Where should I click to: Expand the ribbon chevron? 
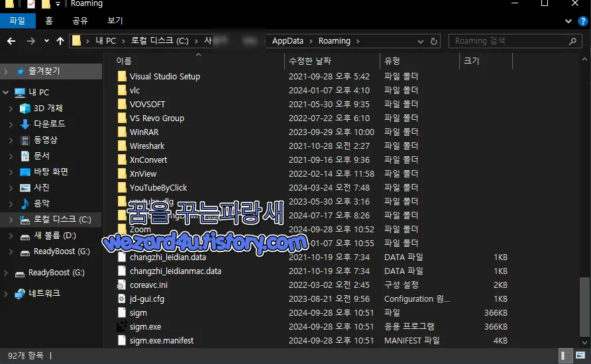(x=568, y=21)
